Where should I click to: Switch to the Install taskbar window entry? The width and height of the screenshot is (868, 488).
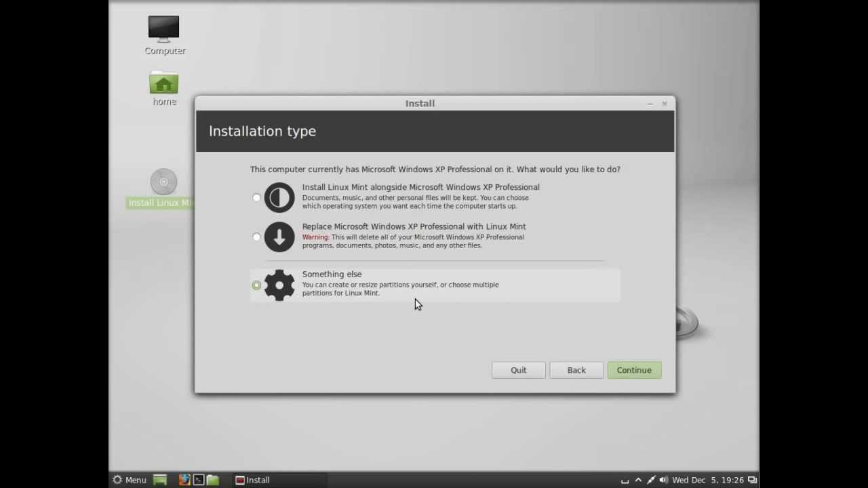279,480
